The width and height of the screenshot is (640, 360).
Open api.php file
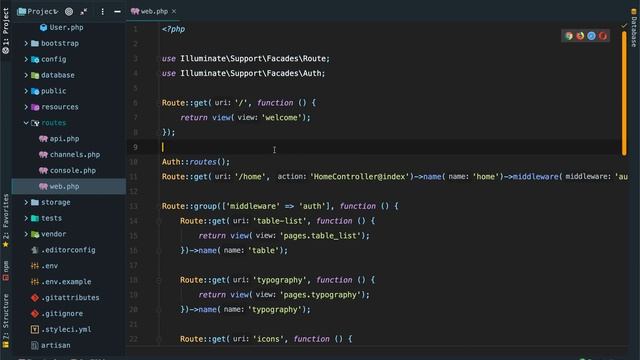point(64,139)
